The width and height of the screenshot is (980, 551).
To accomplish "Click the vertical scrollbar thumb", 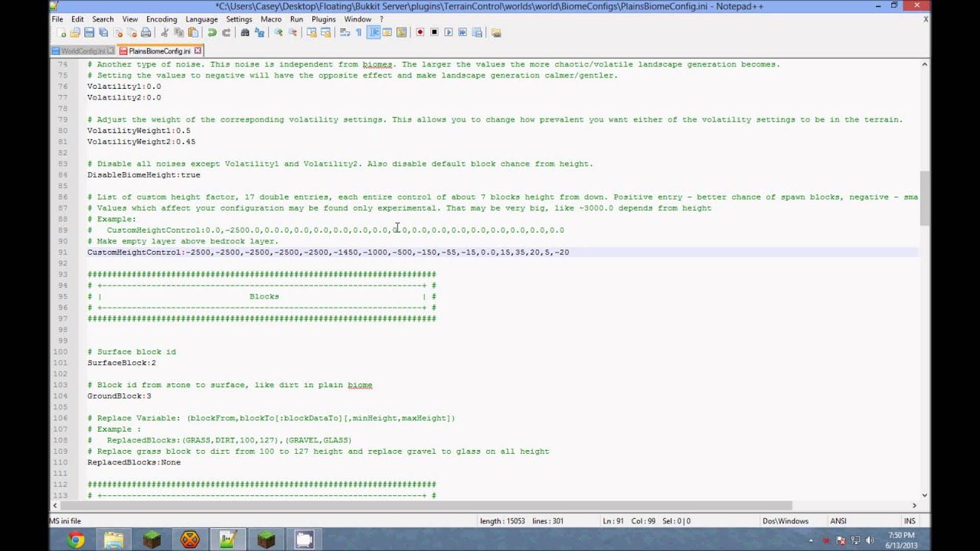I will [x=925, y=198].
